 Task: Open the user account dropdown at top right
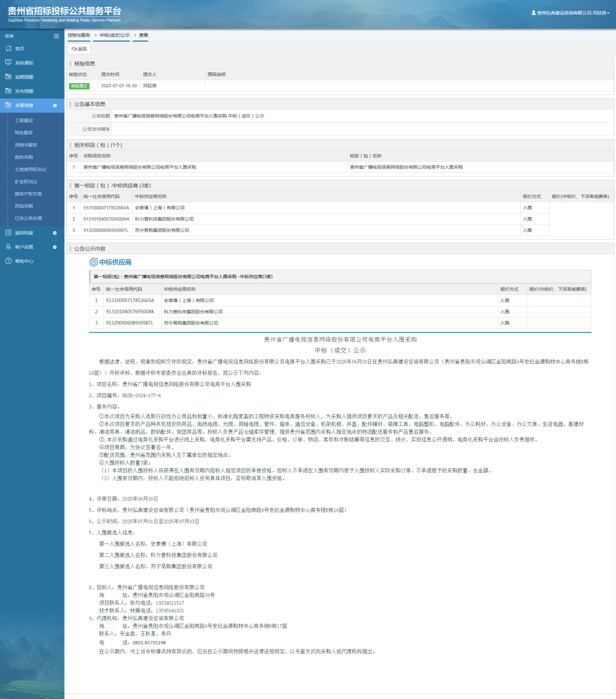[x=570, y=13]
